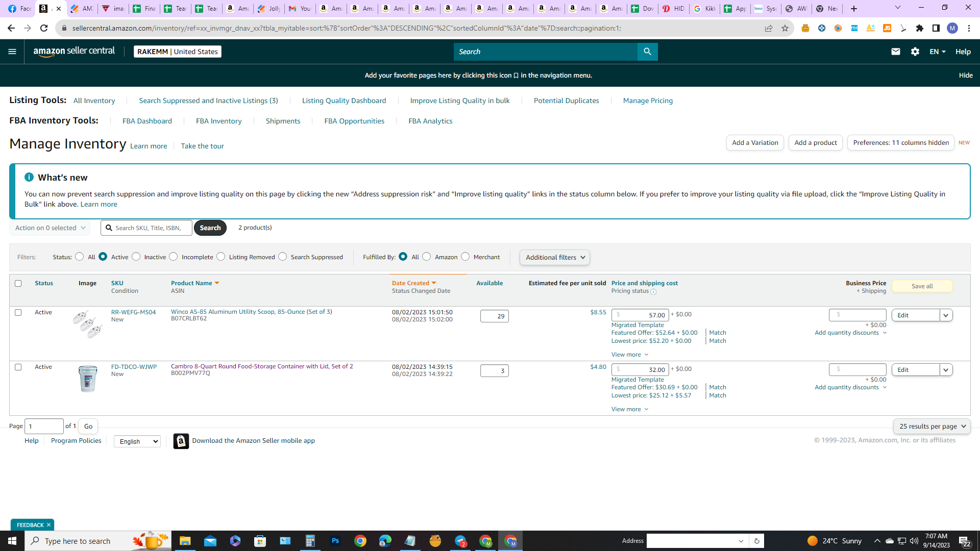Open Search Suppressed and Inactive Listings (3)

208,101
